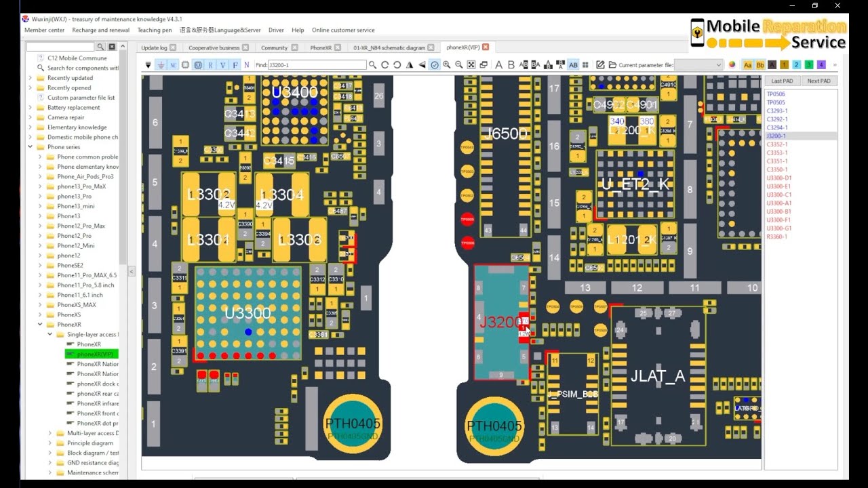This screenshot has width=868, height=488.
Task: Clear the tree search with X button
Action: [112, 47]
